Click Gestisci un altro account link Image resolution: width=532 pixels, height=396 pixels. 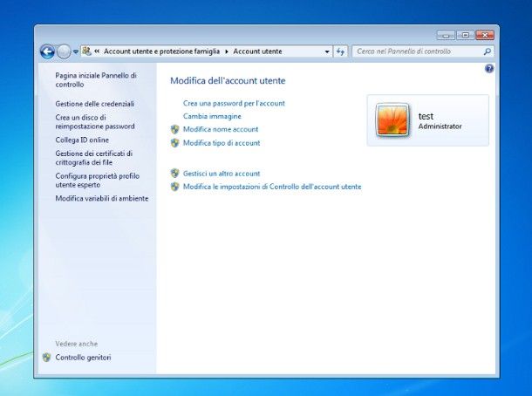222,174
